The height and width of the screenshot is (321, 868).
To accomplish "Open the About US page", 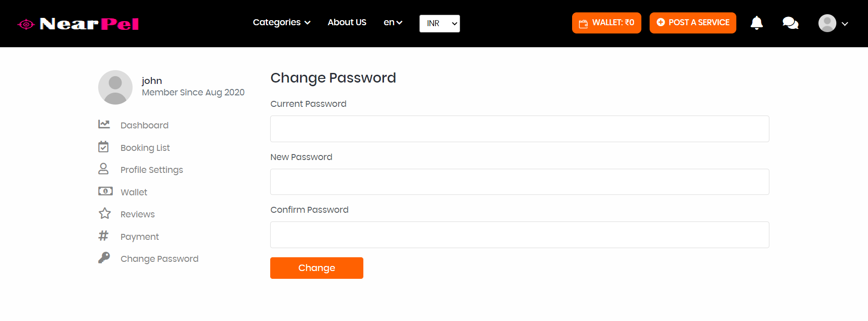I will point(347,22).
